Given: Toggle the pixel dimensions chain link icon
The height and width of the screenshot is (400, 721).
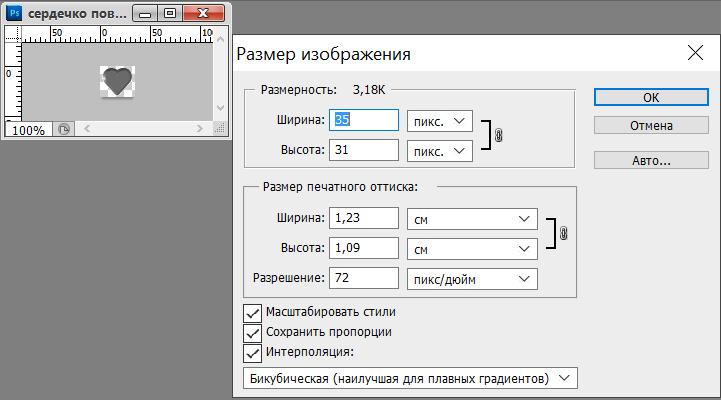Looking at the screenshot, I should (498, 135).
